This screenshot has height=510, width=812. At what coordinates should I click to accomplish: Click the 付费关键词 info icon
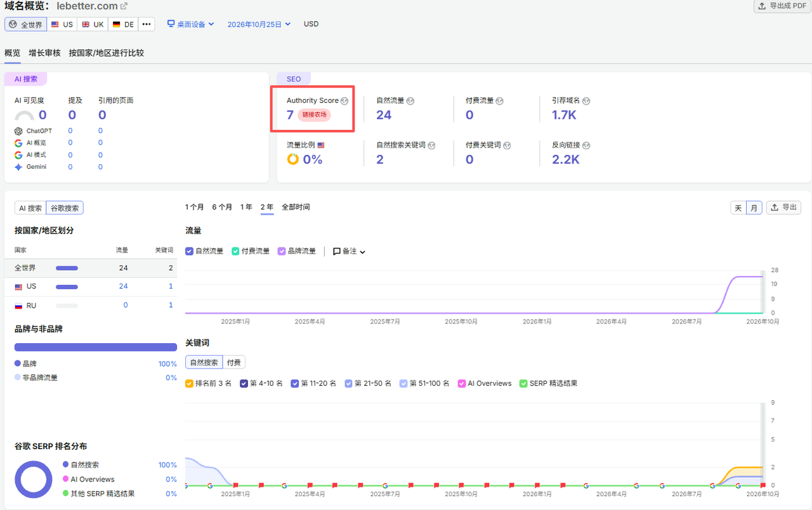pos(507,145)
